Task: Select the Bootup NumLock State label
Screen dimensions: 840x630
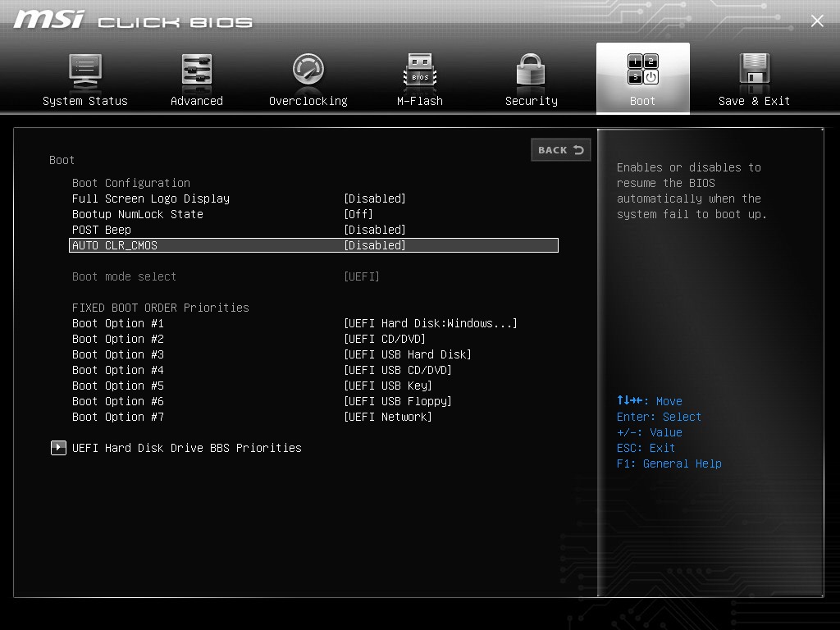Action: point(138,214)
